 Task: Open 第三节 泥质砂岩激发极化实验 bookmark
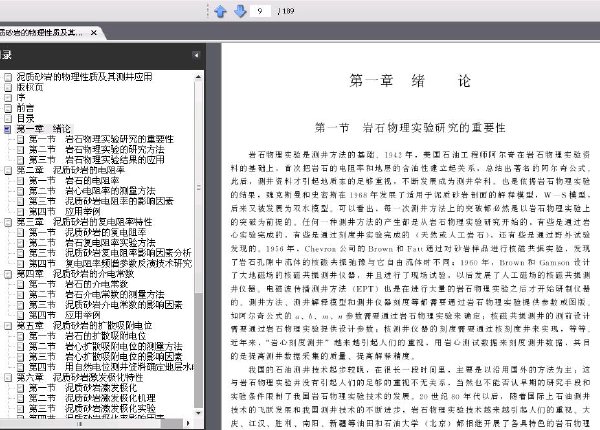point(92,408)
